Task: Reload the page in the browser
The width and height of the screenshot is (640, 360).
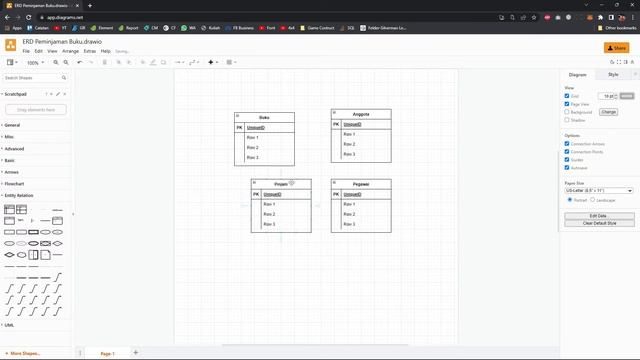Action: 29,18
